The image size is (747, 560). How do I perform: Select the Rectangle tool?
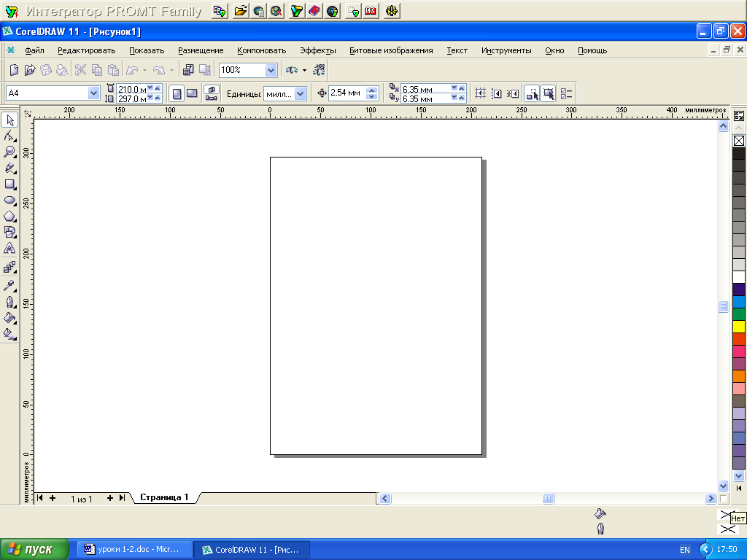[10, 184]
